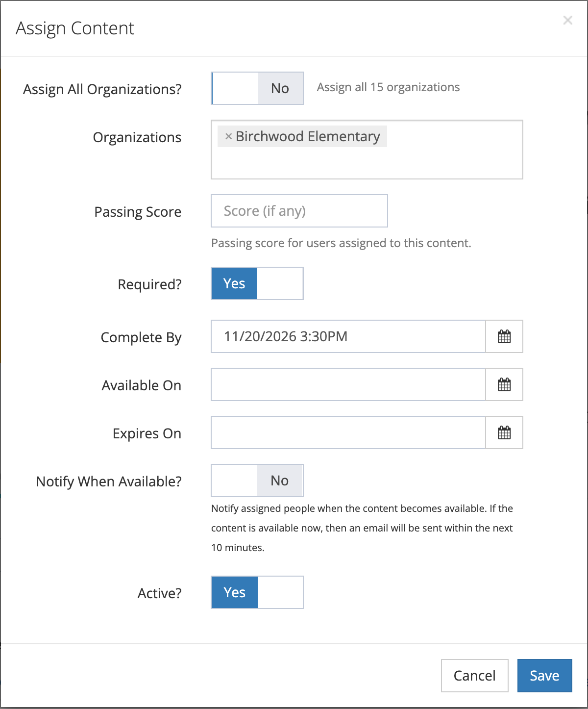Viewport: 588px width, 709px height.
Task: Cancel the content assignment
Action: (x=474, y=676)
